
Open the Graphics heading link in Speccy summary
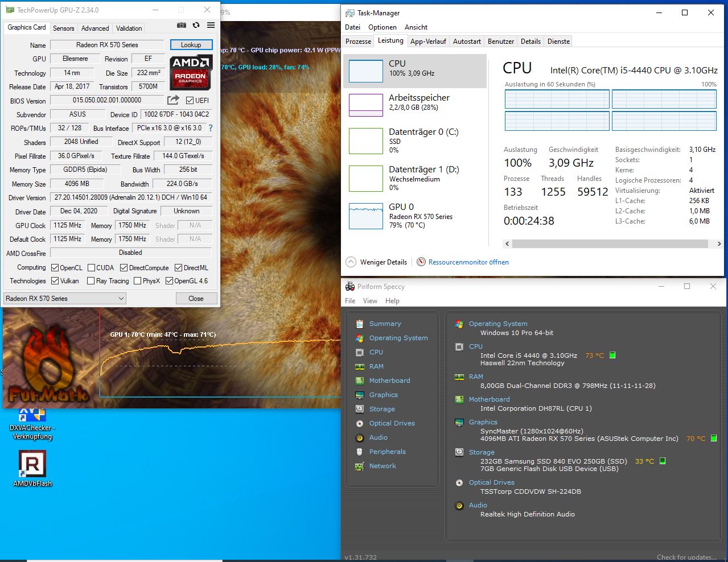click(483, 422)
